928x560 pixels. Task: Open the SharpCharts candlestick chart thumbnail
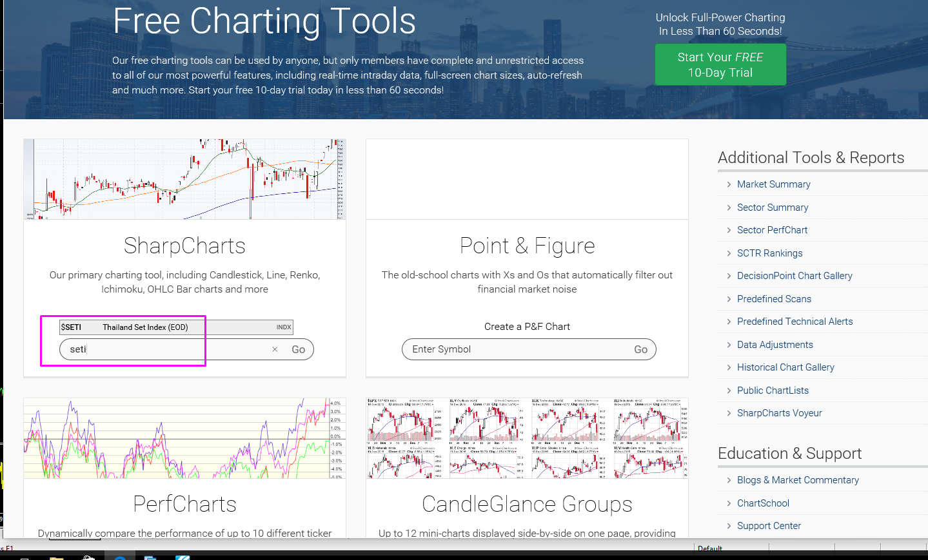pyautogui.click(x=184, y=179)
